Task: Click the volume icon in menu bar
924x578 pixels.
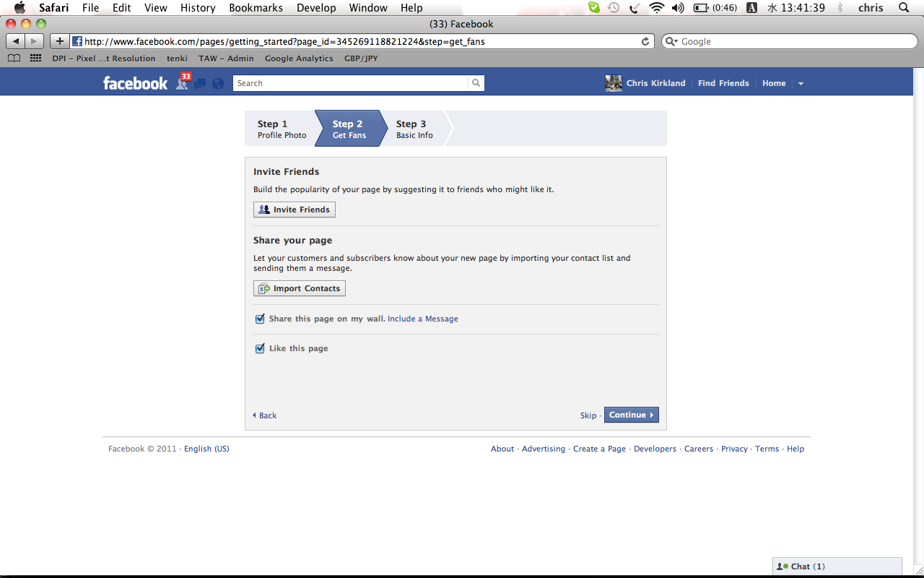Action: 678,7
